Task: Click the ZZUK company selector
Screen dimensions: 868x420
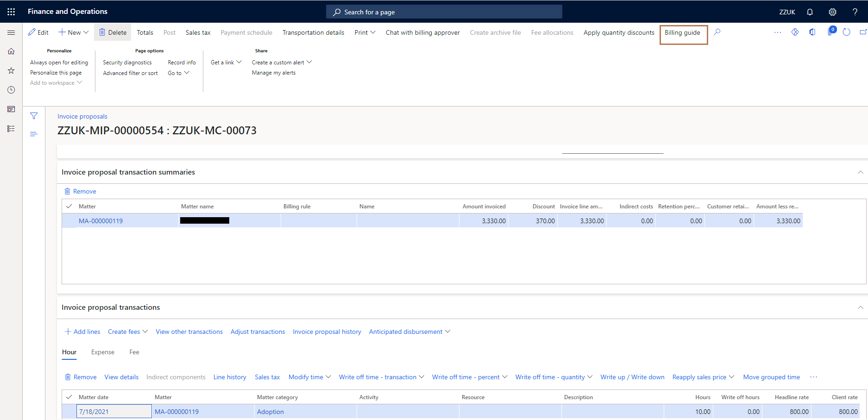Action: [787, 12]
